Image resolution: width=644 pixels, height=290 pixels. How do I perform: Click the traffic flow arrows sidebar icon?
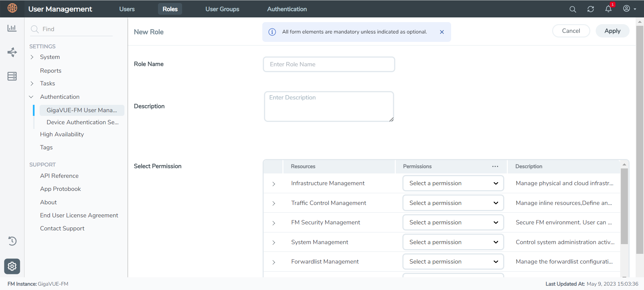pos(12,52)
